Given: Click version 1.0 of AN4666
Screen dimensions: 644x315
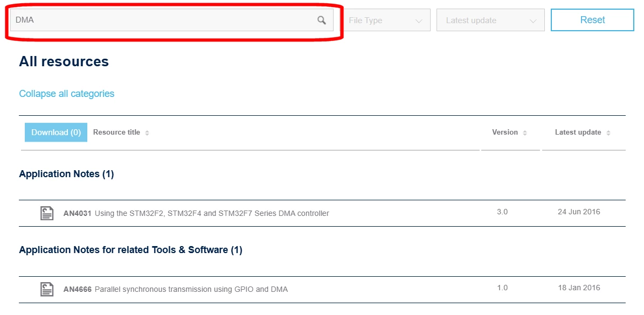Looking at the screenshot, I should tap(502, 288).
